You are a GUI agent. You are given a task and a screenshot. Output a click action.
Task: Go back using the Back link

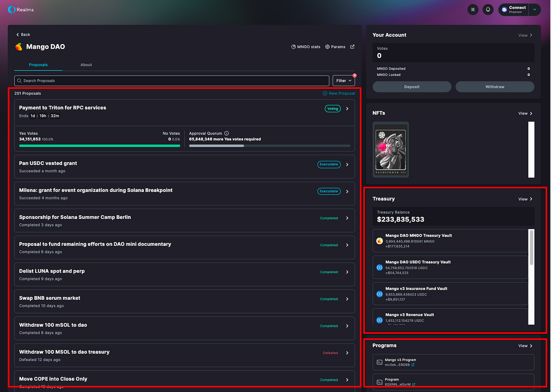coord(23,34)
